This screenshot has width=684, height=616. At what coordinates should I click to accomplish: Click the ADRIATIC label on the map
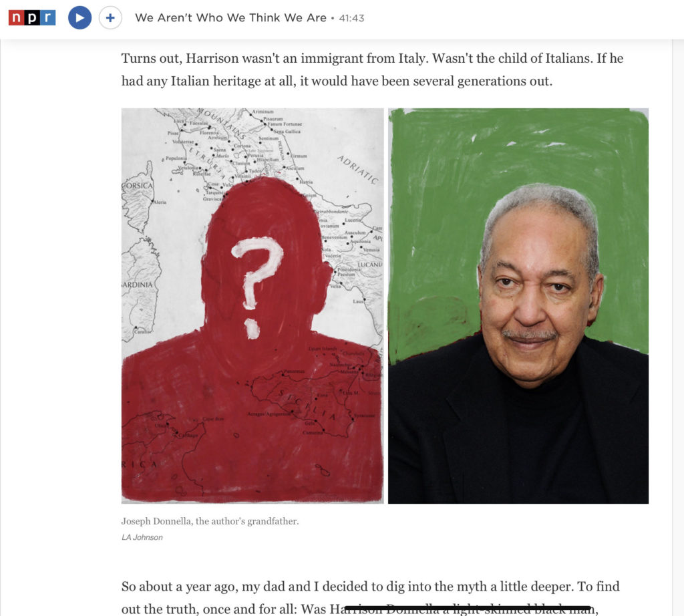(x=357, y=170)
